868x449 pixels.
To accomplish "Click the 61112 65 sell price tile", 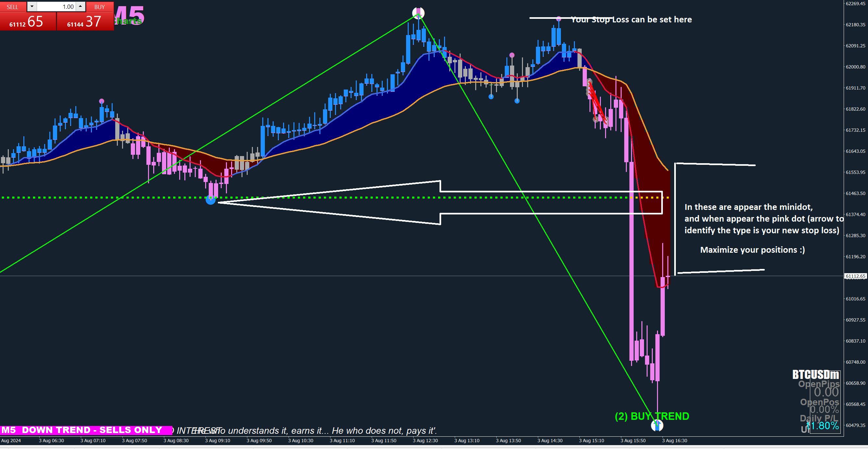I will click(28, 21).
